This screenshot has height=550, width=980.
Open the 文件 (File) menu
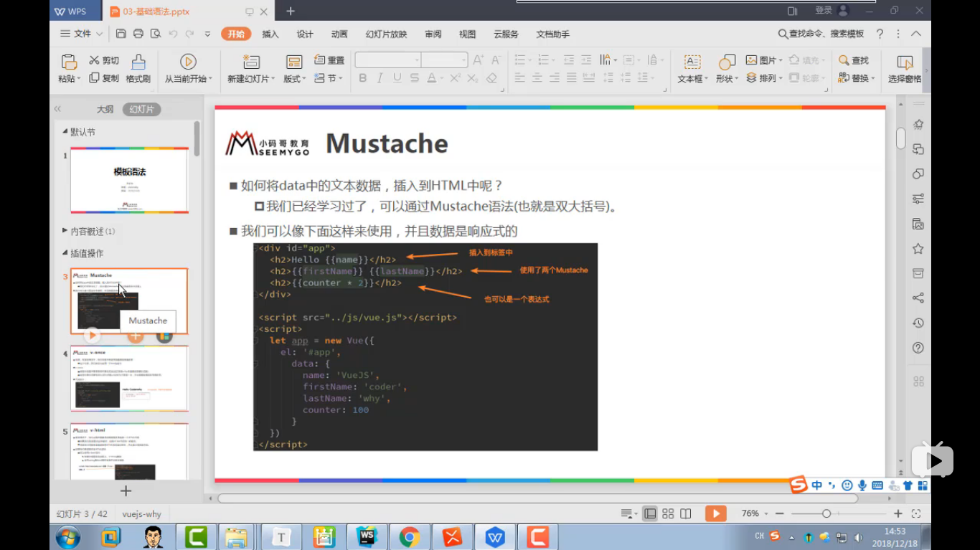tap(82, 34)
